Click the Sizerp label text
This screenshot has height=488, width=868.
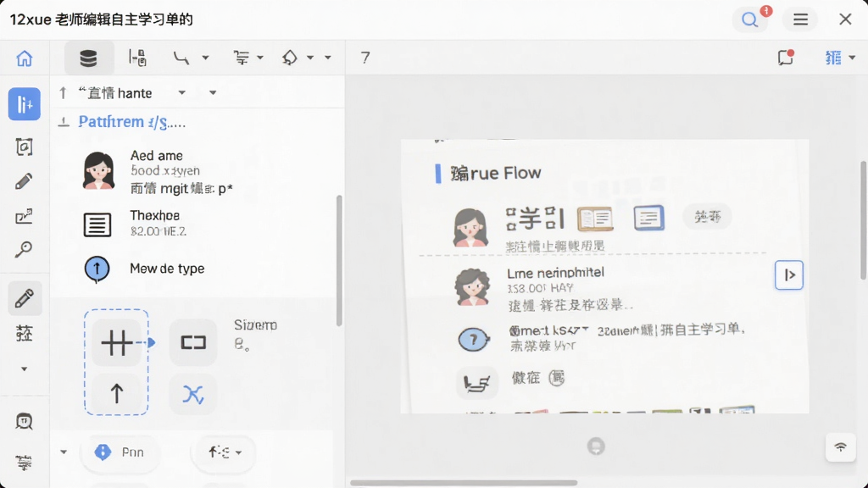click(255, 324)
